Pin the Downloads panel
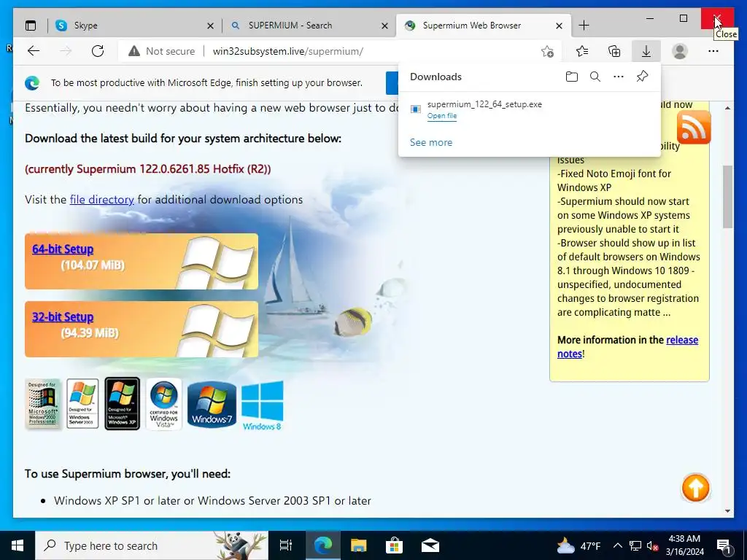Image resolution: width=747 pixels, height=560 pixels. coord(642,76)
